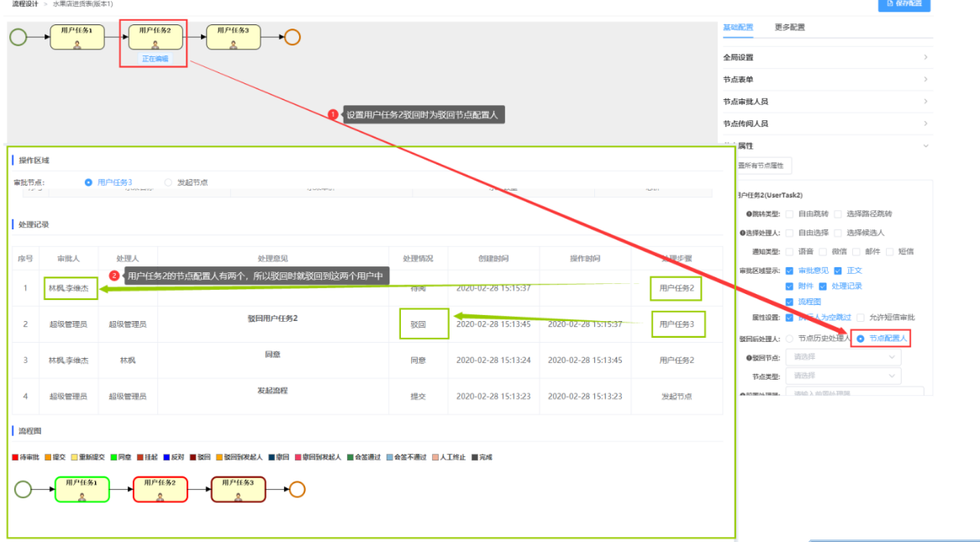Uncheck the 流程图 display checkbox
The width and height of the screenshot is (980, 542).
point(789,302)
